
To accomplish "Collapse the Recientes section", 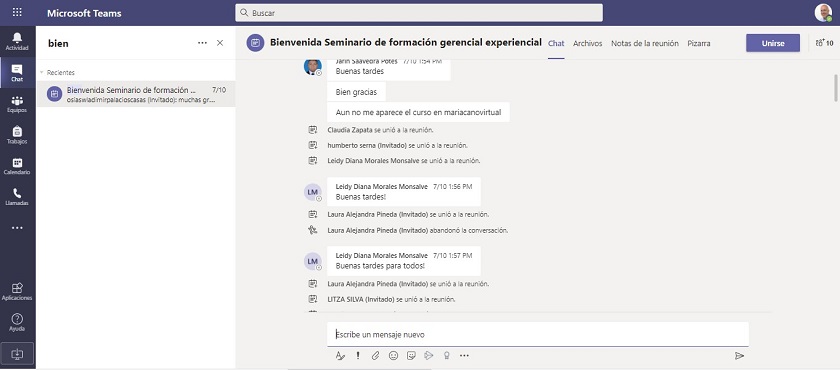I will coord(42,72).
